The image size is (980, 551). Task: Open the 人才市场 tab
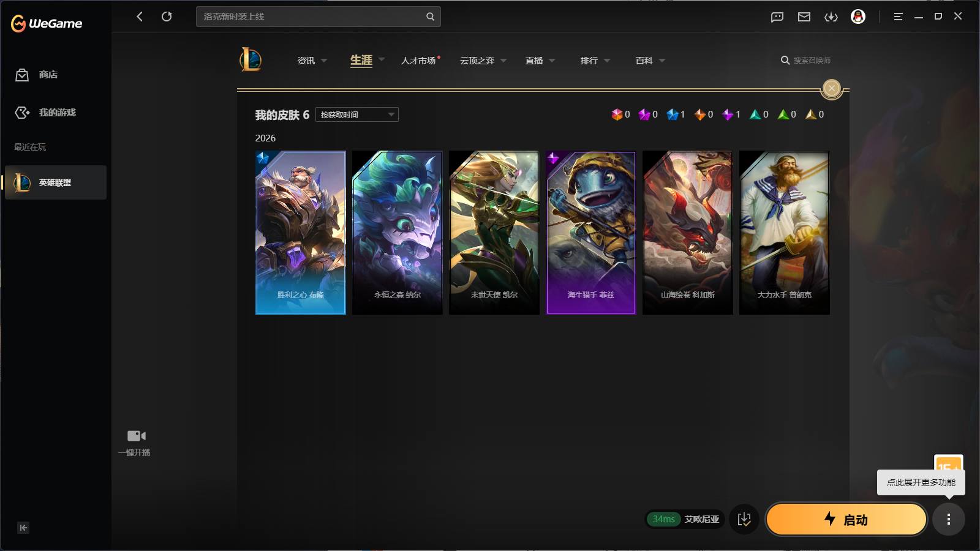[418, 61]
